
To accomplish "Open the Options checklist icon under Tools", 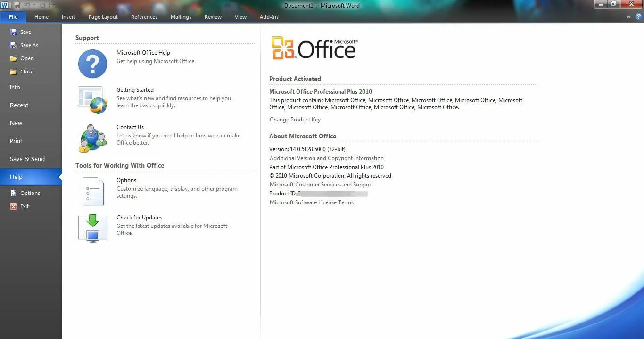I will click(x=92, y=191).
